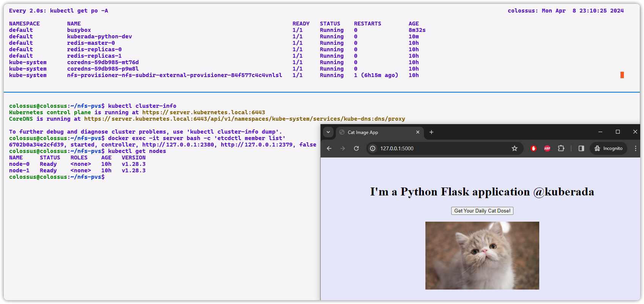Click the browser back arrow

329,148
